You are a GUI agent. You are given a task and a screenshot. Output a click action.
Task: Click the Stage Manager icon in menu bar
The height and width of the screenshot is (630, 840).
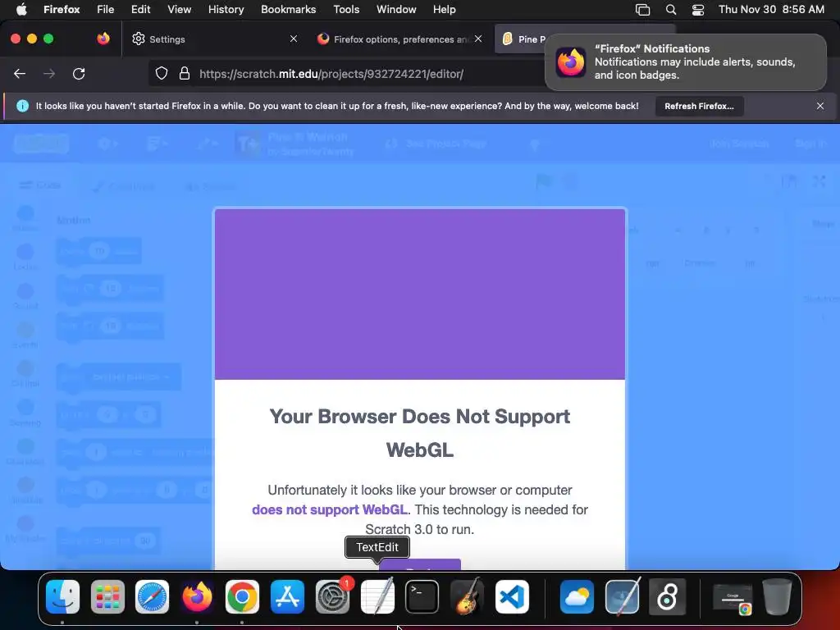coord(642,10)
